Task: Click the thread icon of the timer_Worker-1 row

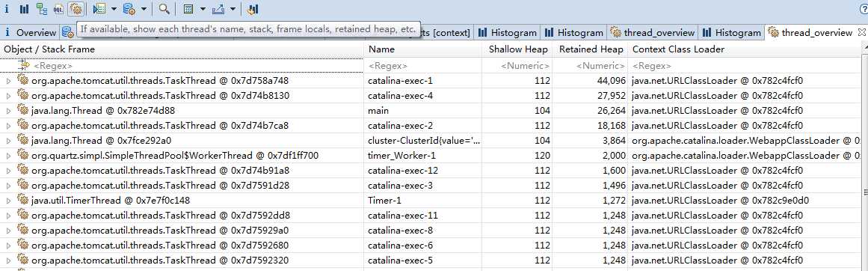Action: point(22,155)
